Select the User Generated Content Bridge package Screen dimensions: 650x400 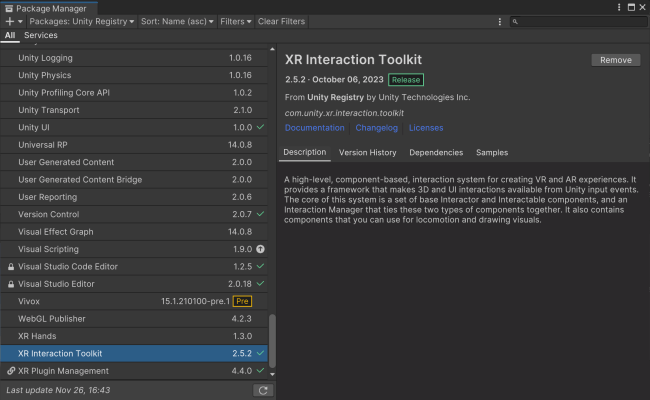click(134, 180)
